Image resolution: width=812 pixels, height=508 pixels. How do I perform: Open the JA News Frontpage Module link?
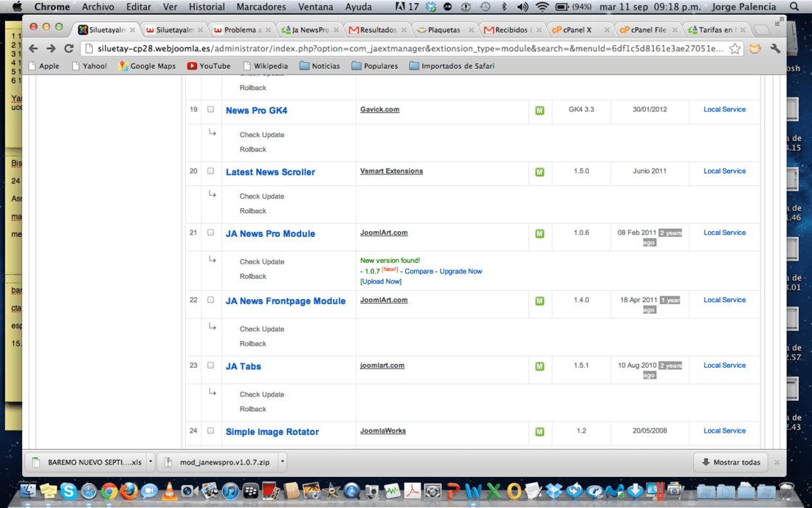tap(286, 301)
